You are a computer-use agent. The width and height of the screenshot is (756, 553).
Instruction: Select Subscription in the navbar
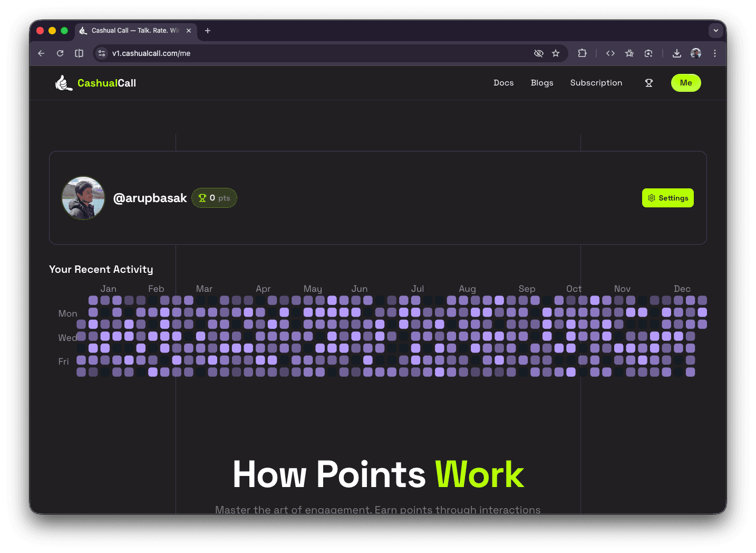pyautogui.click(x=596, y=83)
